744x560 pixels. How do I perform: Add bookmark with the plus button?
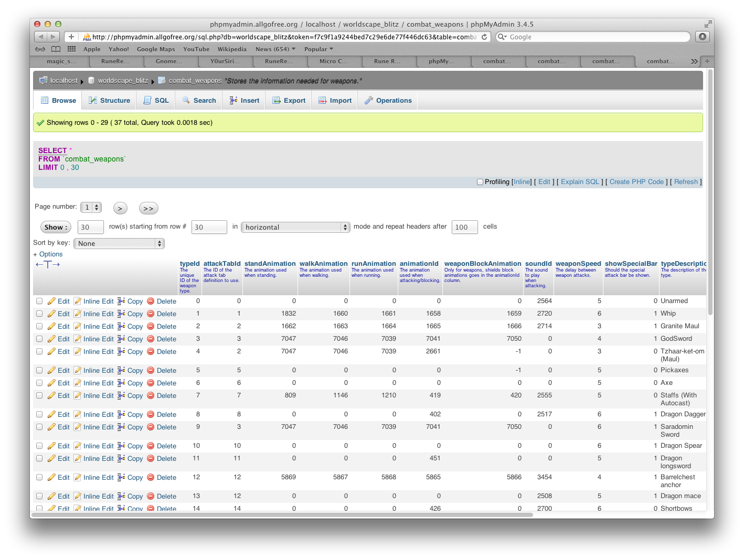[x=71, y=37]
